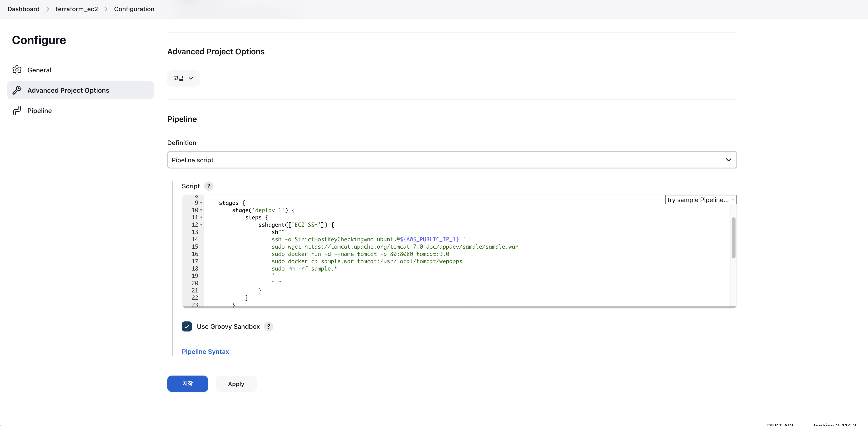
Task: Open the try sample Pipeline dropdown
Action: pos(700,200)
